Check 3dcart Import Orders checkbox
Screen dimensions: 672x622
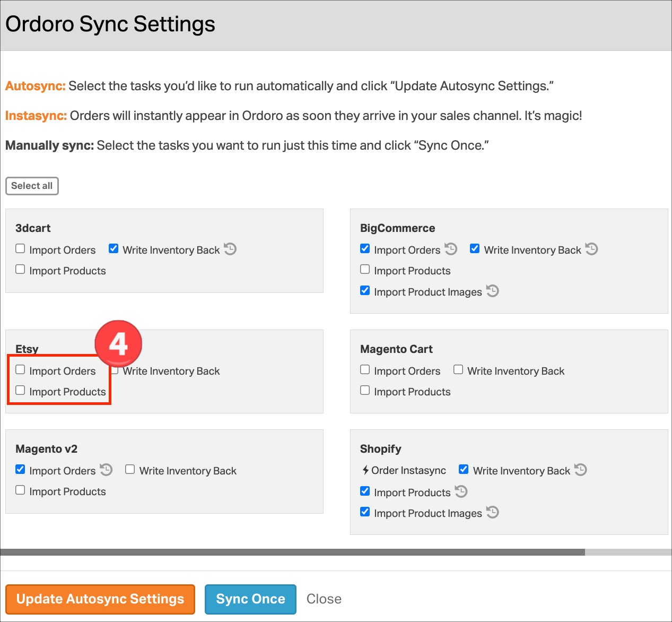click(x=20, y=248)
